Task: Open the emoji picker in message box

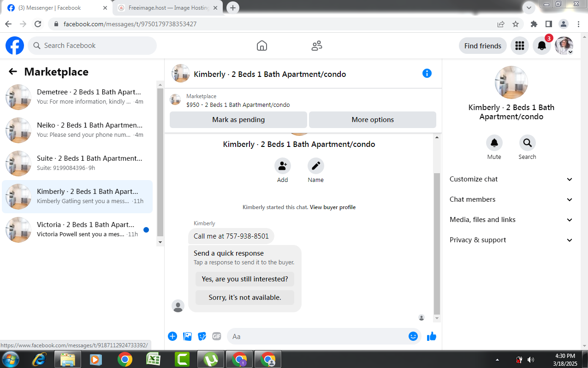Action: (x=413, y=336)
